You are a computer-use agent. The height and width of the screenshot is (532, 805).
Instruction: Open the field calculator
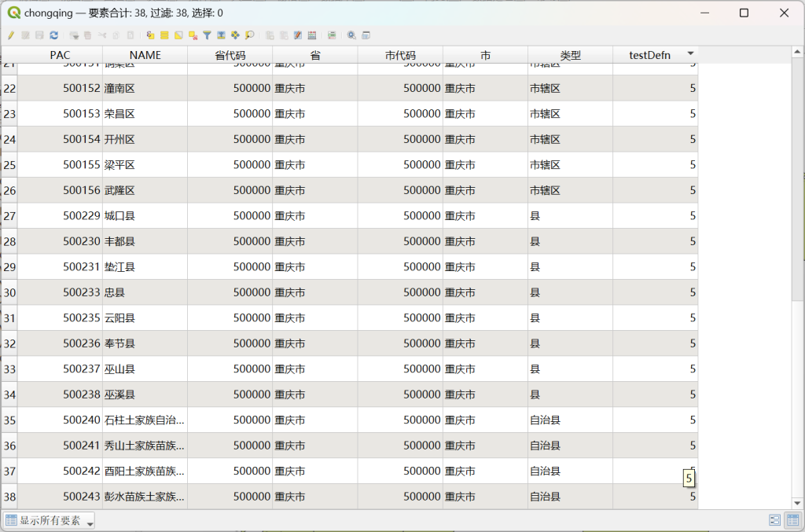click(x=312, y=35)
